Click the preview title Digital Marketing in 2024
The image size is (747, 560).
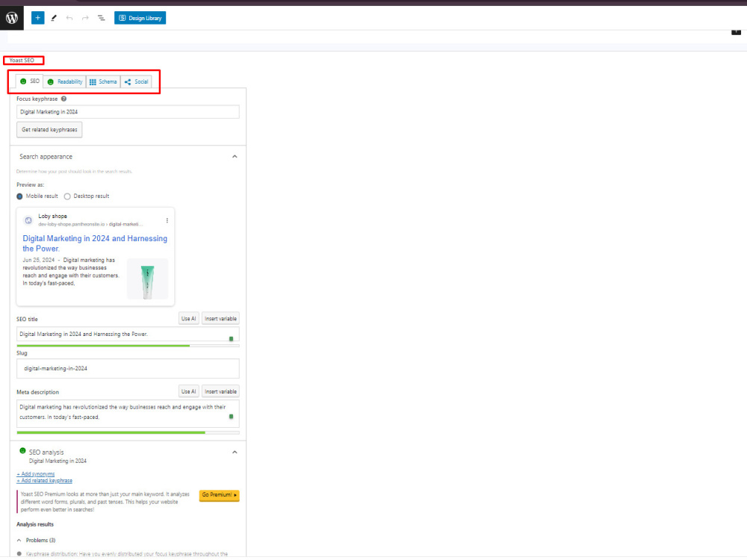click(x=95, y=243)
